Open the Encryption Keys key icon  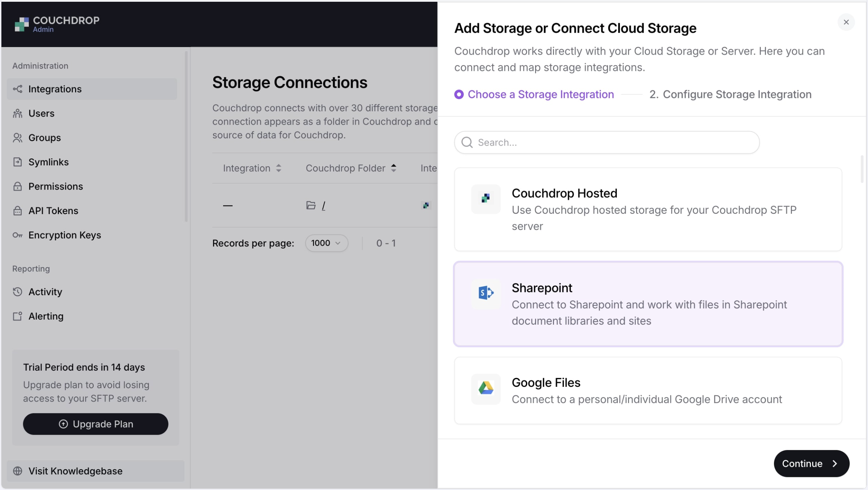[x=17, y=235]
